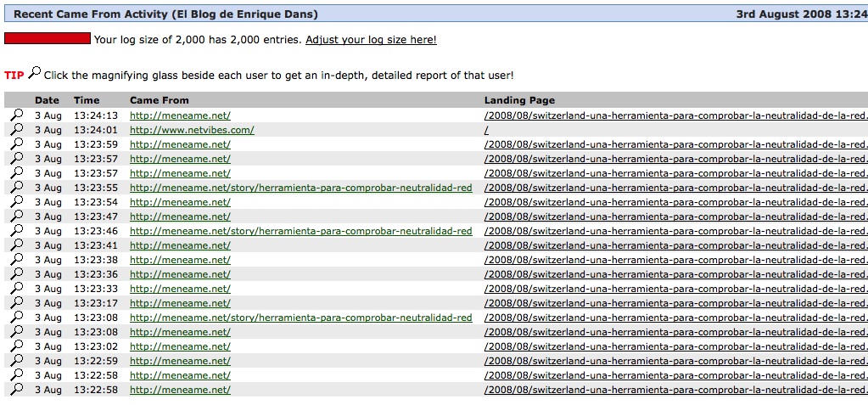Click the magnifying glass in the TIP line
This screenshot has width=868, height=405.
(x=35, y=73)
